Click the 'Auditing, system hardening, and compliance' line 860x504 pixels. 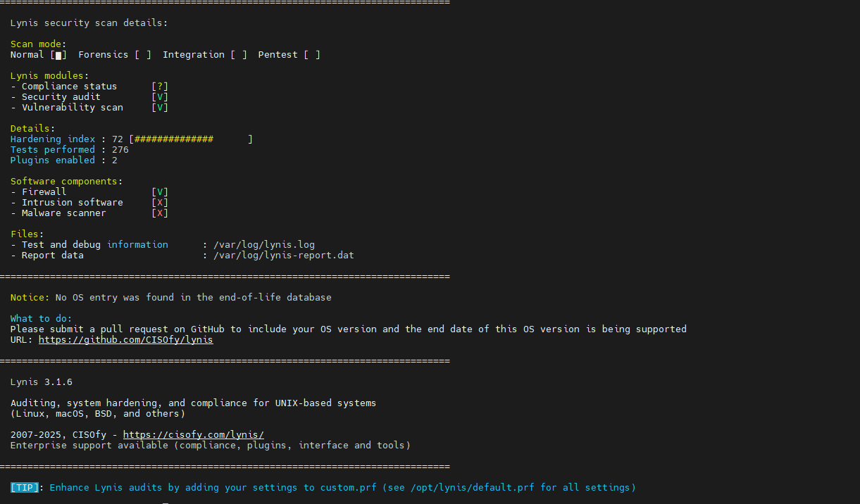[x=194, y=403]
